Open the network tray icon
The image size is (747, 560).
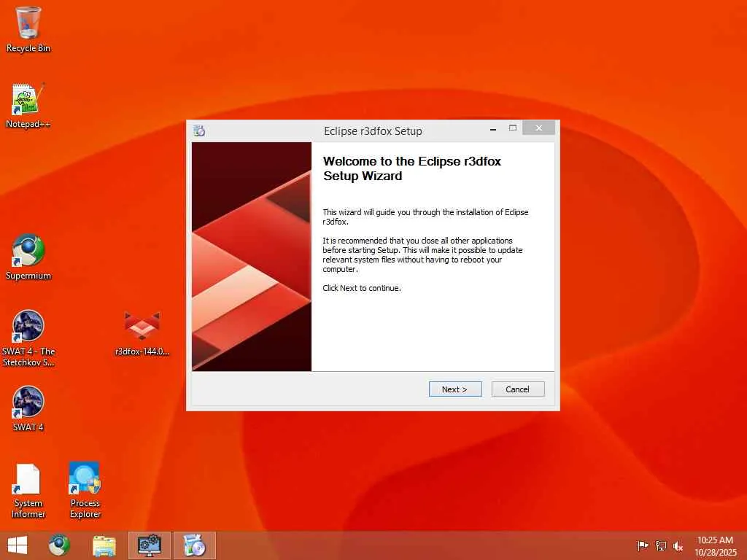(x=661, y=545)
